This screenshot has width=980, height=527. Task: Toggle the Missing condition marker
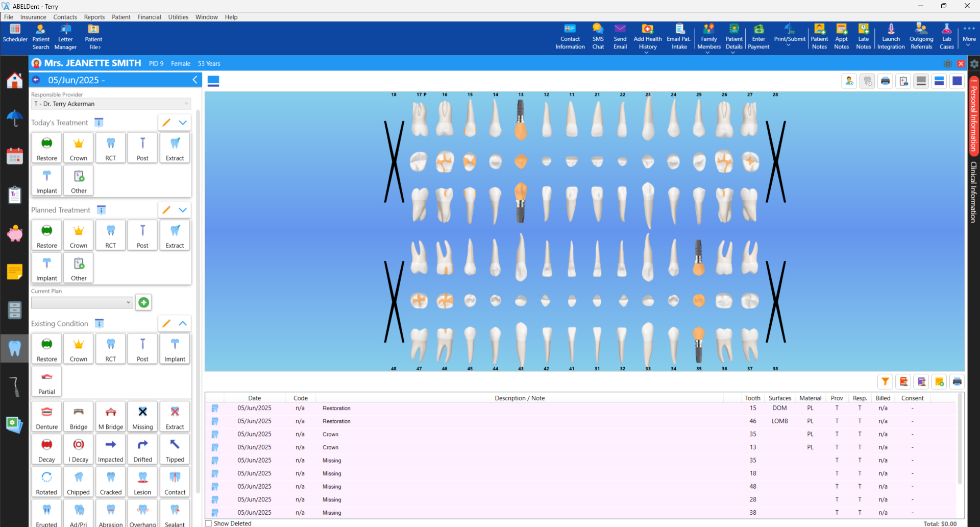(x=142, y=416)
